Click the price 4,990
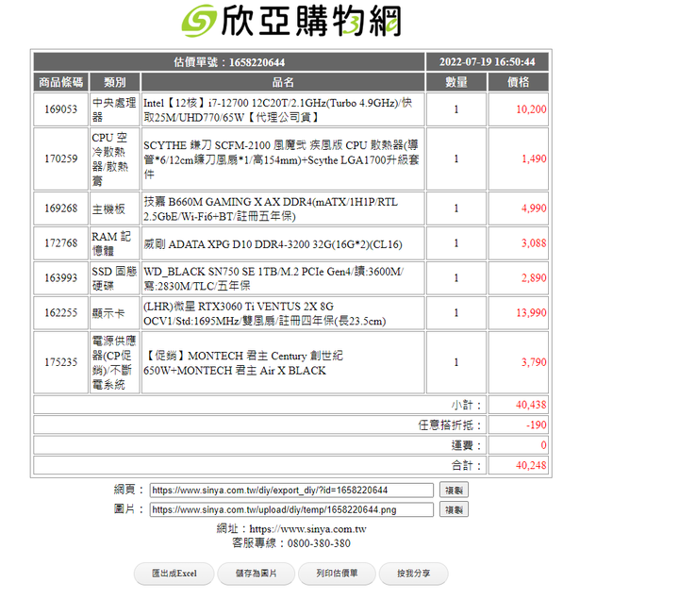 click(534, 208)
